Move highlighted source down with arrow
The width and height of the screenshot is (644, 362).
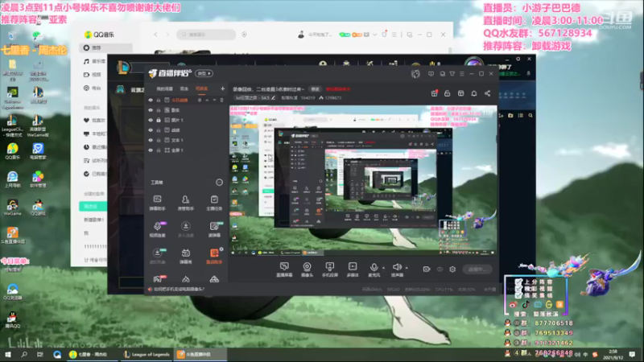point(214,100)
